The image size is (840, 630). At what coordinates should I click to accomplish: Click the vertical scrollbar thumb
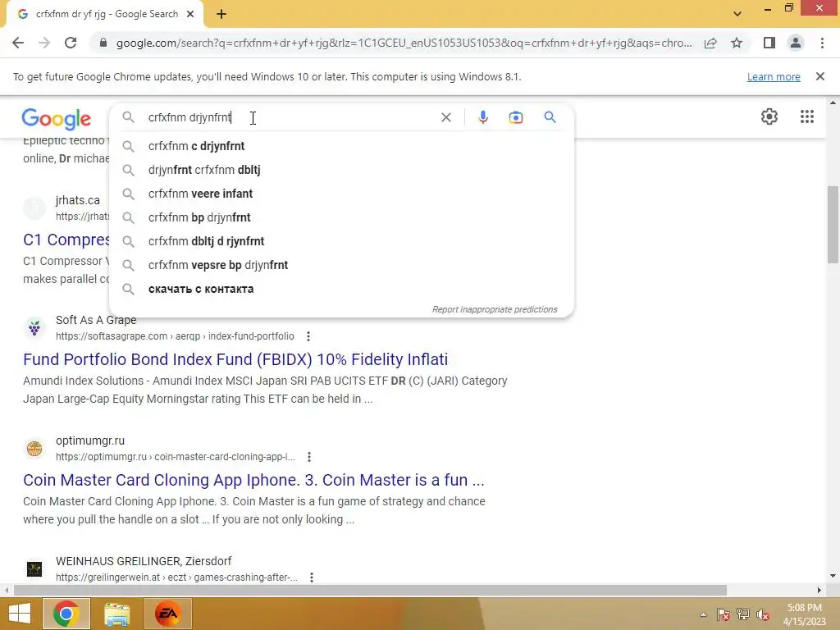click(832, 224)
